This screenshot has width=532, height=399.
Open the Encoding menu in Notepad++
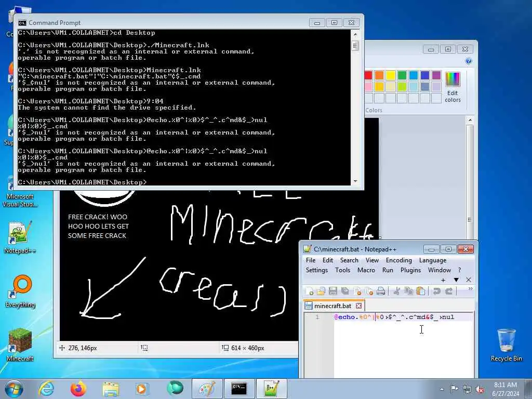click(x=398, y=260)
